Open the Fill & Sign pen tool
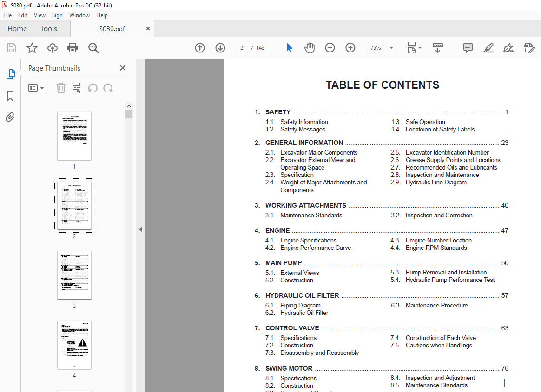541x392 pixels. click(x=508, y=48)
